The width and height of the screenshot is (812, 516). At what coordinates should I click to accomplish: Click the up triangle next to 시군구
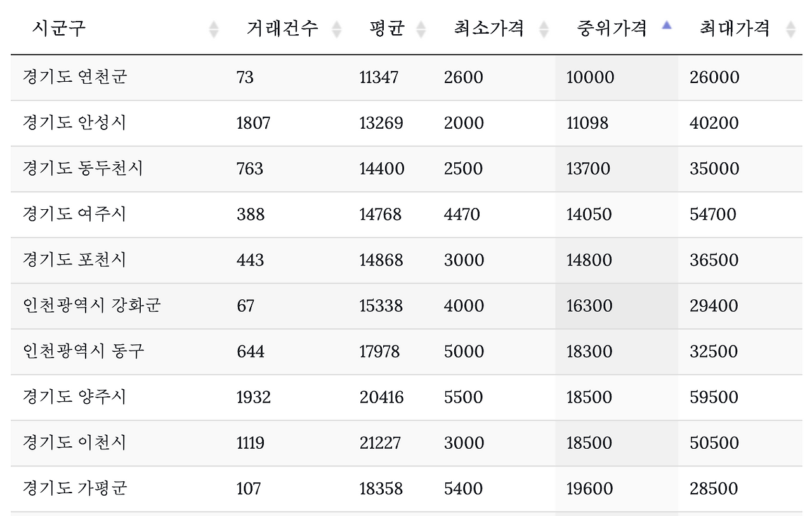point(214,24)
